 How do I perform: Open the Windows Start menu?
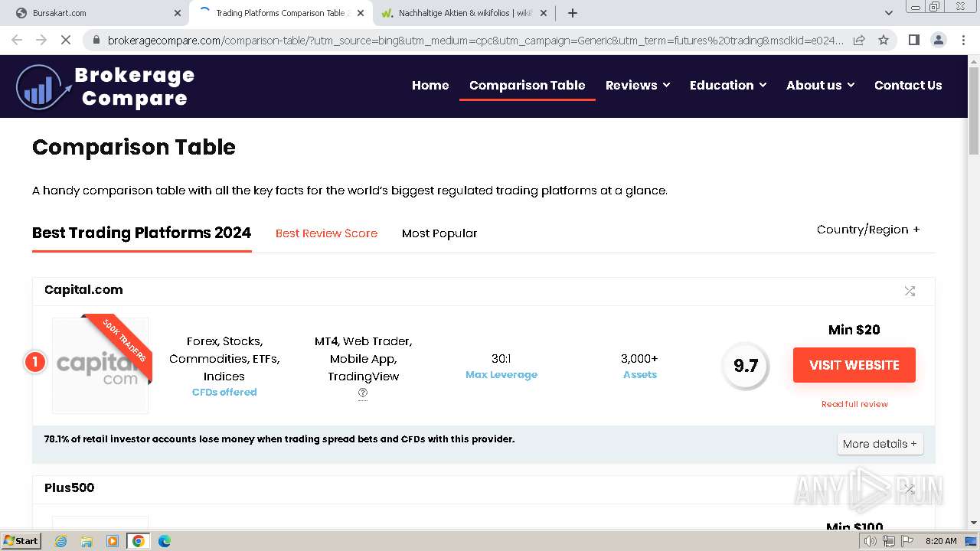point(21,540)
